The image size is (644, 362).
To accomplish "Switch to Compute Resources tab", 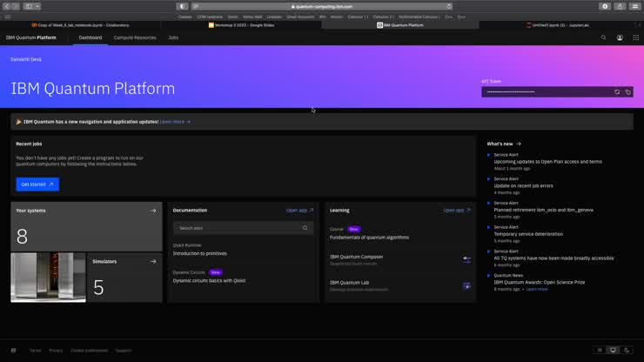I will tap(135, 37).
